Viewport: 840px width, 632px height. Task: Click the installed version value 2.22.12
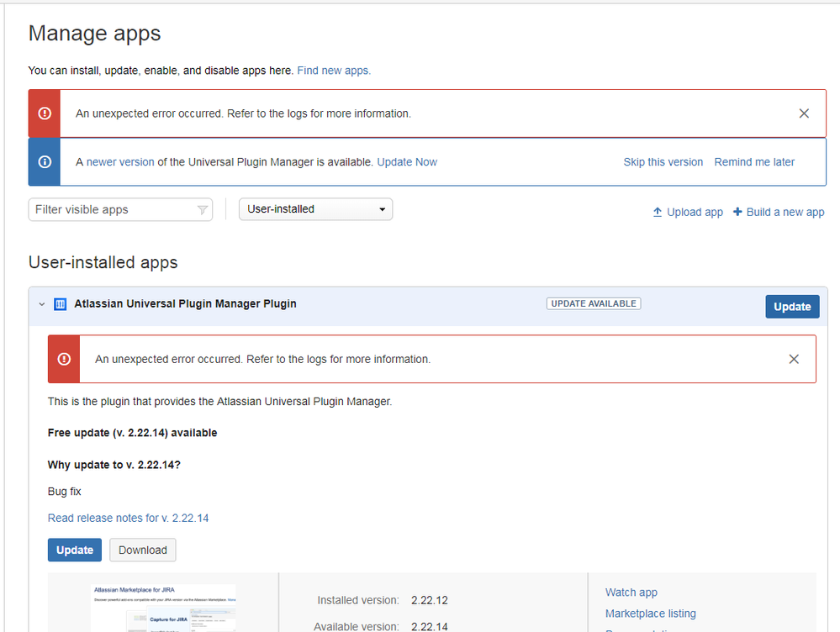(x=430, y=600)
